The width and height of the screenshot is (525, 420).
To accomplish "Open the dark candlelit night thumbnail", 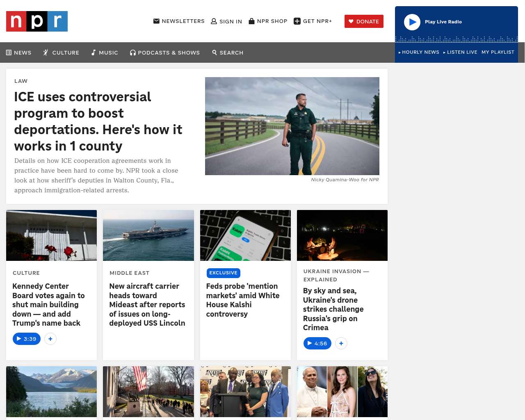I will tap(342, 235).
